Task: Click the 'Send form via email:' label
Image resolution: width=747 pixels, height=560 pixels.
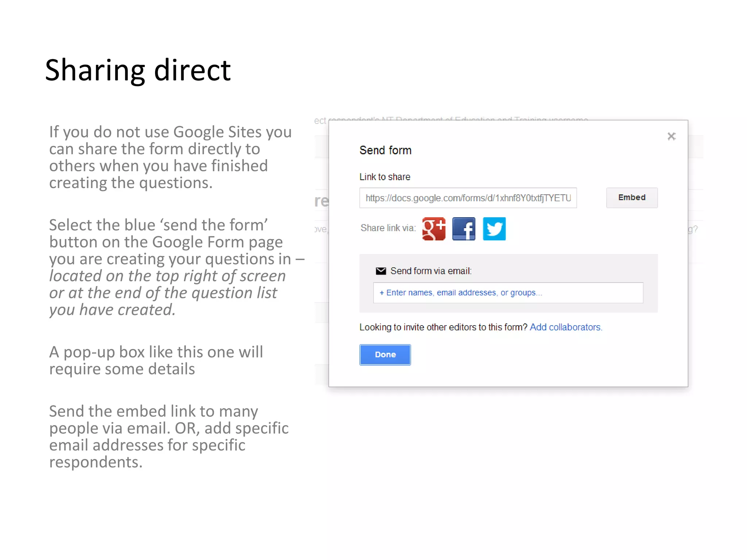Action: pyautogui.click(x=431, y=271)
